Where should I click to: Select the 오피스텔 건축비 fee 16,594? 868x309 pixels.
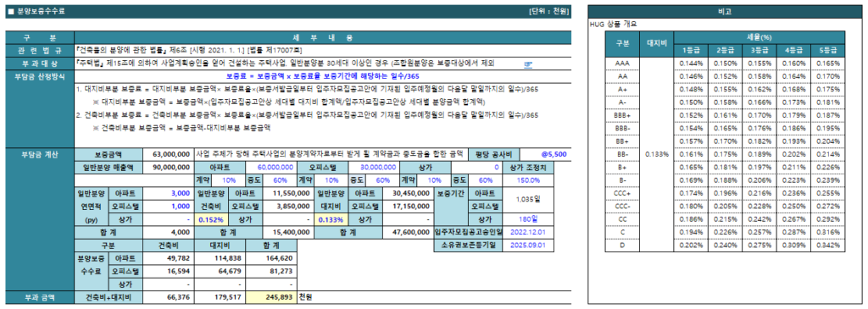(x=169, y=271)
